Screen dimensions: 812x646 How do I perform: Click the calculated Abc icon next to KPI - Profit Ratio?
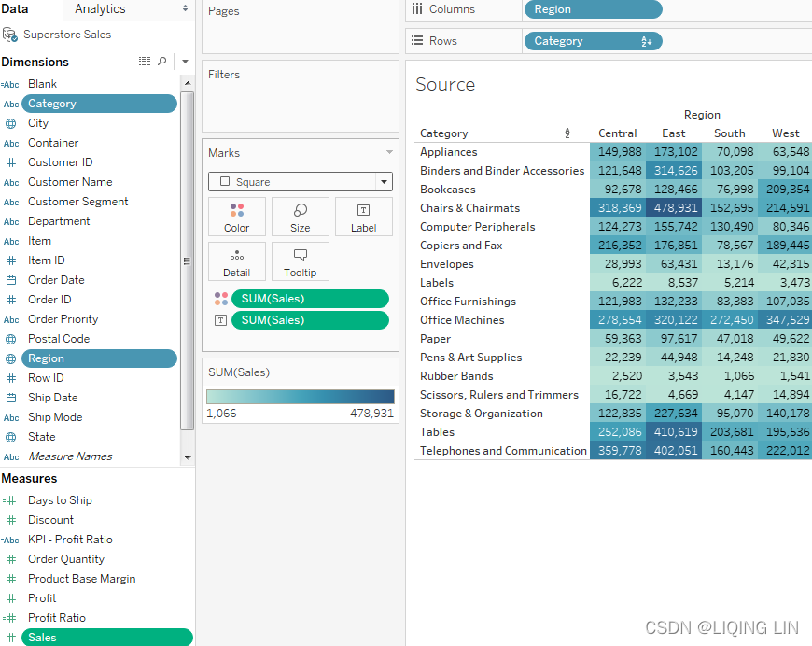coord(10,540)
